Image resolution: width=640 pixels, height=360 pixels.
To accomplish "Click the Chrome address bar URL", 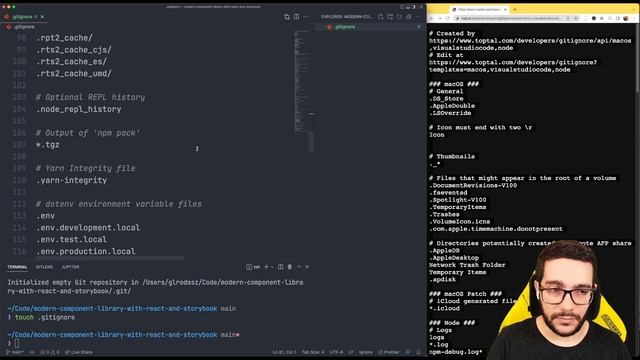I will 510,18.
